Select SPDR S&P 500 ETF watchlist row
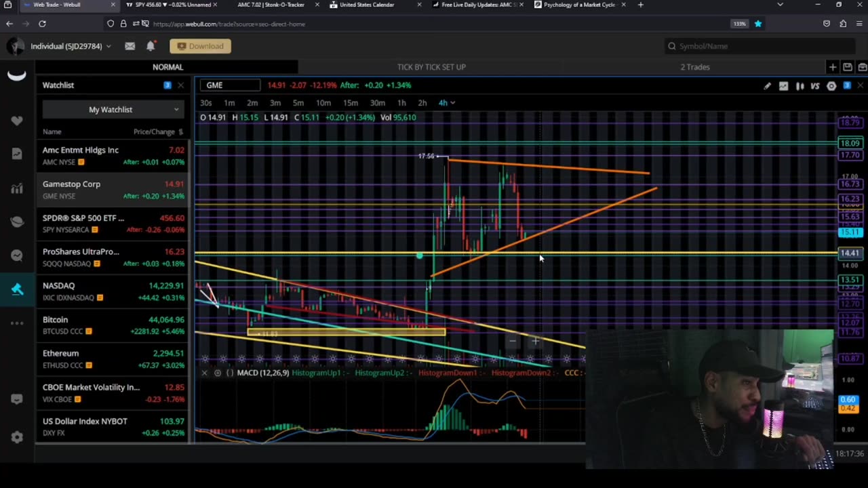The image size is (868, 488). click(x=113, y=224)
